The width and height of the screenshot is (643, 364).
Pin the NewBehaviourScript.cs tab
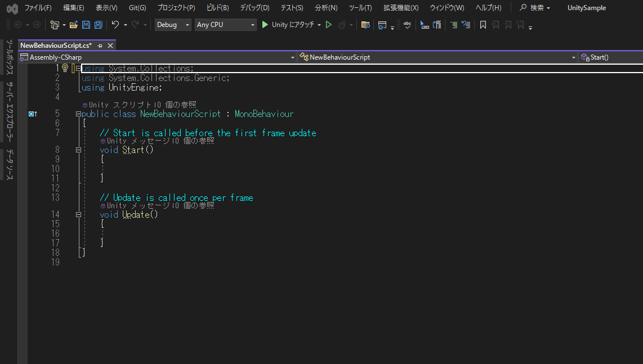(100, 46)
